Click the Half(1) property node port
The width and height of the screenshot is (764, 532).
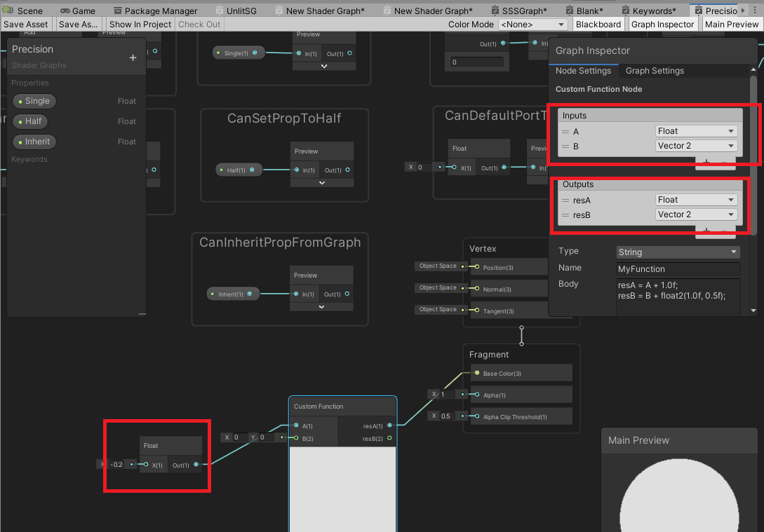tap(252, 170)
